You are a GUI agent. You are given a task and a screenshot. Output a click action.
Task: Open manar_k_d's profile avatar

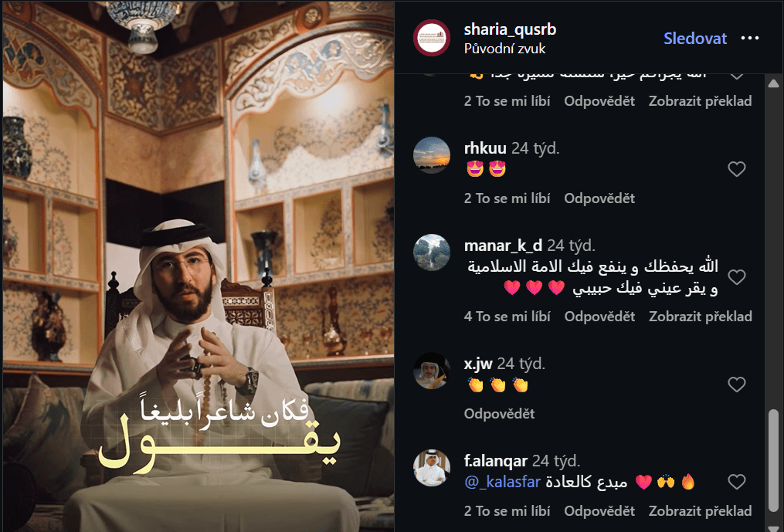(432, 252)
